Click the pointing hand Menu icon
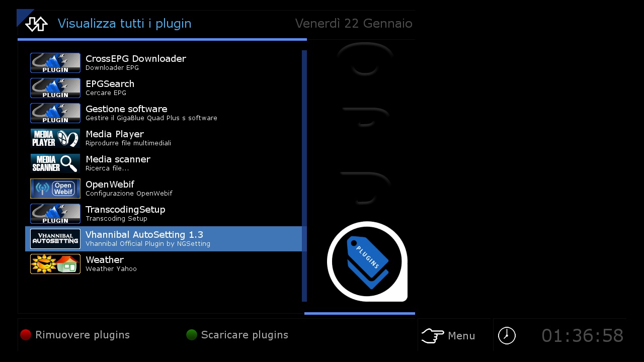This screenshot has height=362, width=644. pos(433,335)
